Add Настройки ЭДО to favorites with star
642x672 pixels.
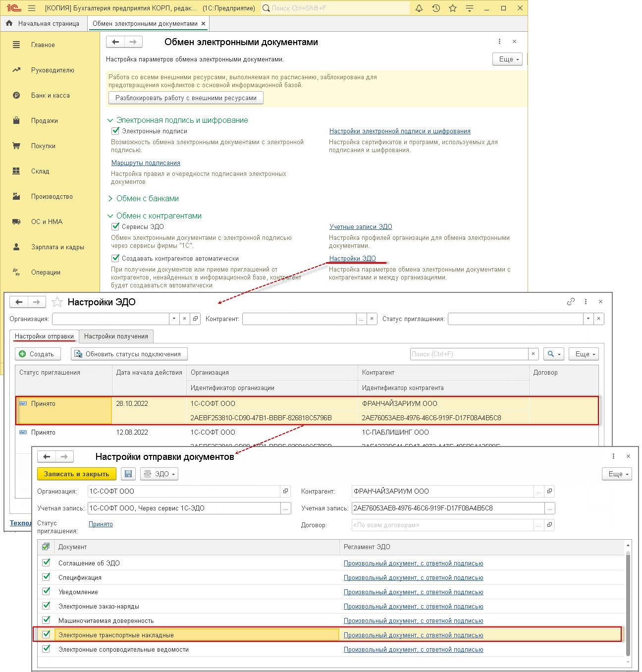pos(57,302)
